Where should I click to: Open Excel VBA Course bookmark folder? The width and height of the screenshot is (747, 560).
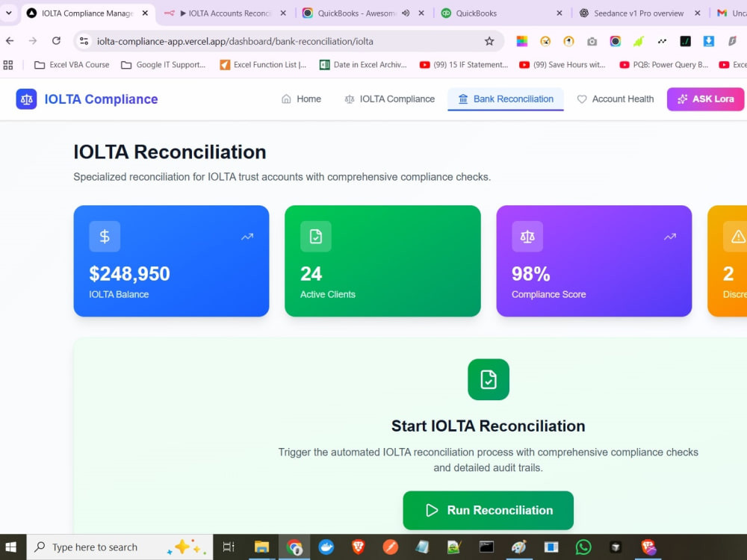(72, 65)
